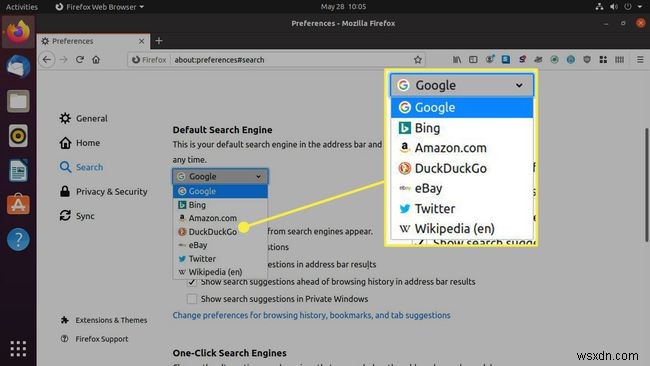Collapse the Google default search engine dropdown
This screenshot has width=650, height=366.
point(220,177)
